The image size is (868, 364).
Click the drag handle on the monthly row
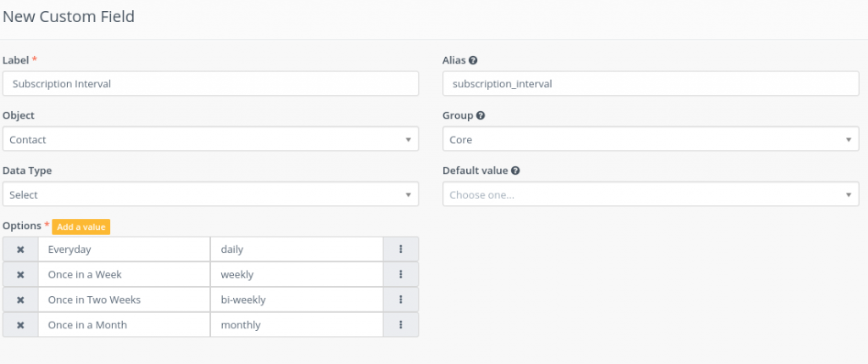[x=401, y=325]
